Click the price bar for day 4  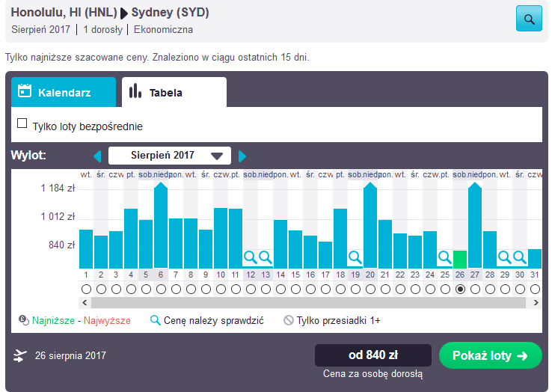[x=131, y=239]
